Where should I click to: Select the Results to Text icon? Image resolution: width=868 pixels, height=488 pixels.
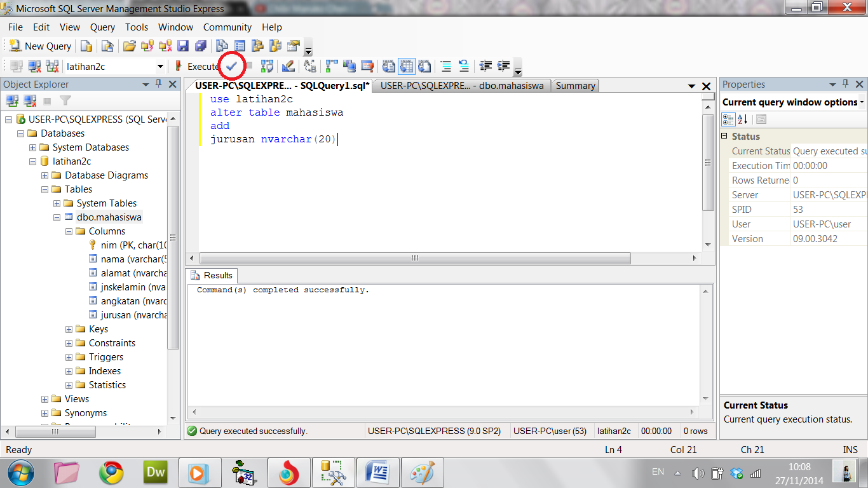pos(388,66)
